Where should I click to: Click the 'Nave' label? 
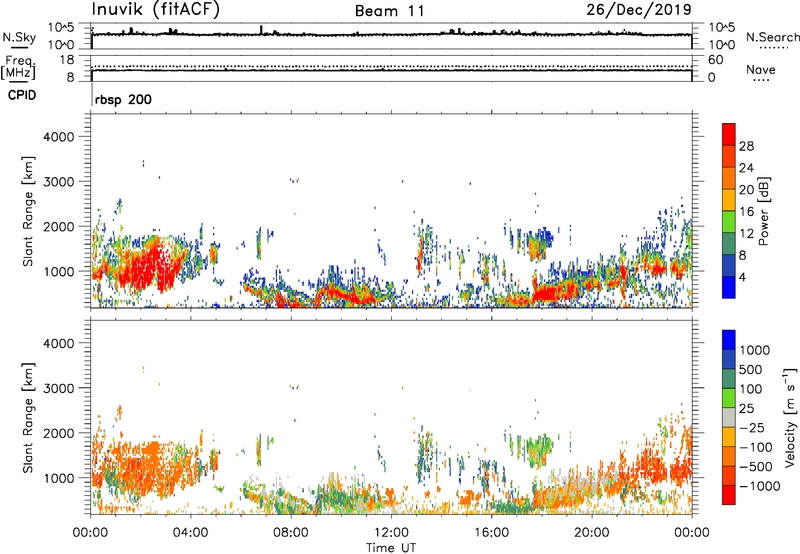[x=761, y=69]
